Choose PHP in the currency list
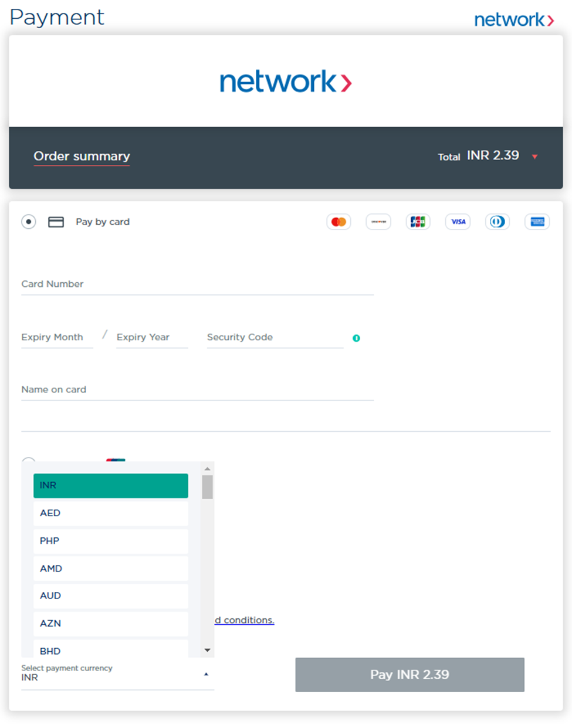This screenshot has height=728, width=572. pyautogui.click(x=111, y=541)
